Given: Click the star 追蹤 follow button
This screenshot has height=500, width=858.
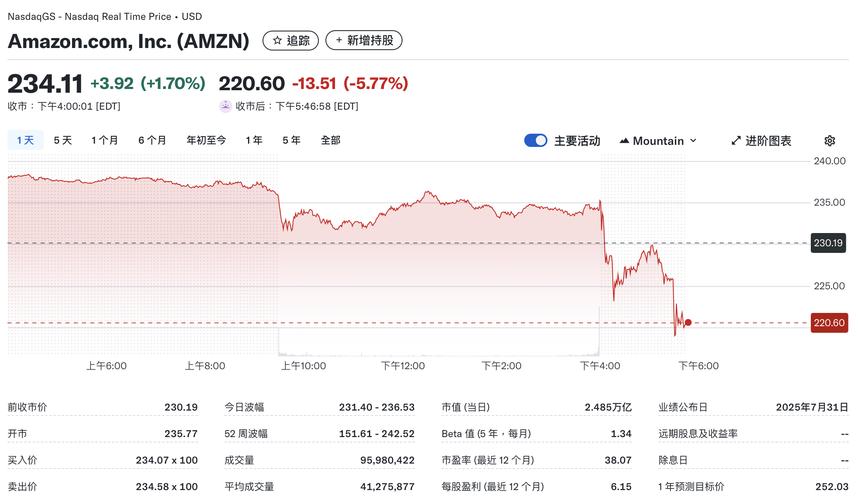Looking at the screenshot, I should [x=290, y=41].
